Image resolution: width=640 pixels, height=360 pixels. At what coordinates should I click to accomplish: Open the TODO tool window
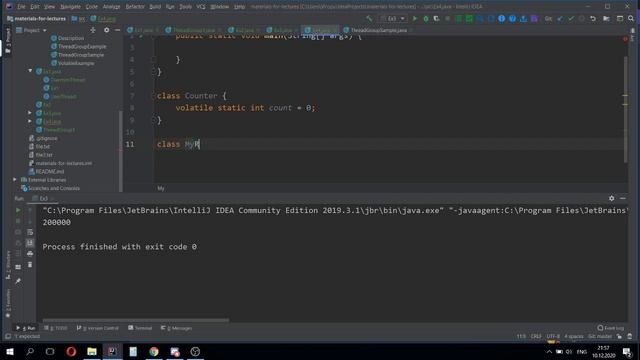(x=56, y=328)
